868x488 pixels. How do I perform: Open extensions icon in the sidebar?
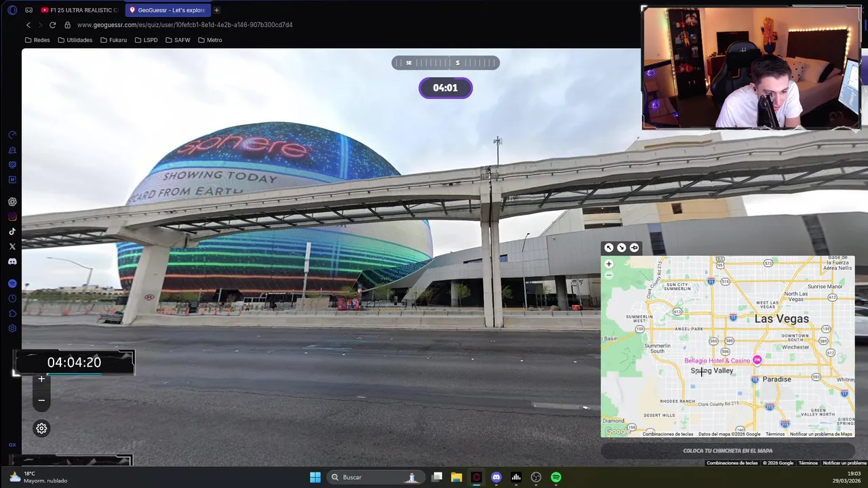coord(12,313)
